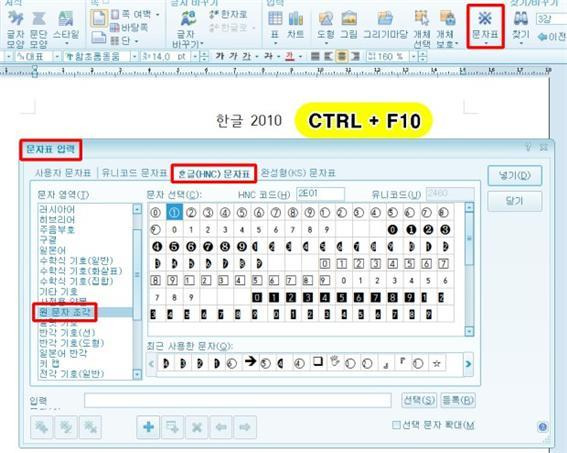Click the gray X delete icon at dialog bottom

point(197,427)
